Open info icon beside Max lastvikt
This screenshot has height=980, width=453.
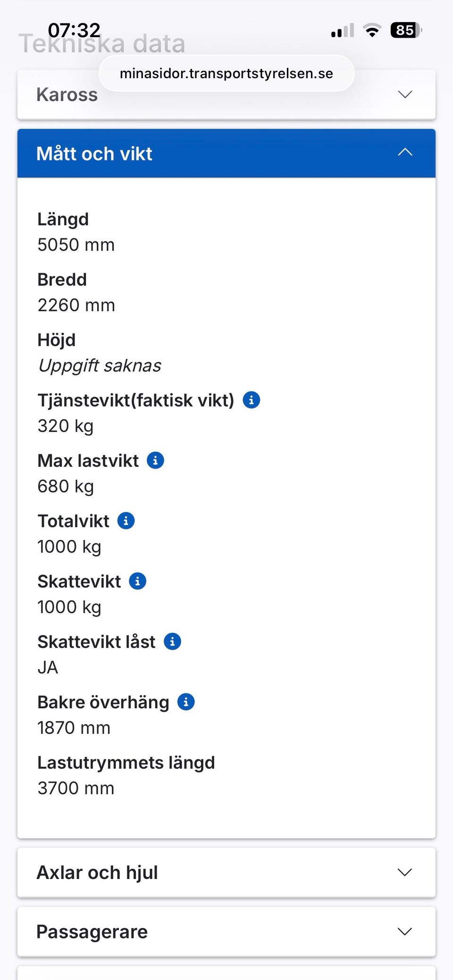pos(155,460)
